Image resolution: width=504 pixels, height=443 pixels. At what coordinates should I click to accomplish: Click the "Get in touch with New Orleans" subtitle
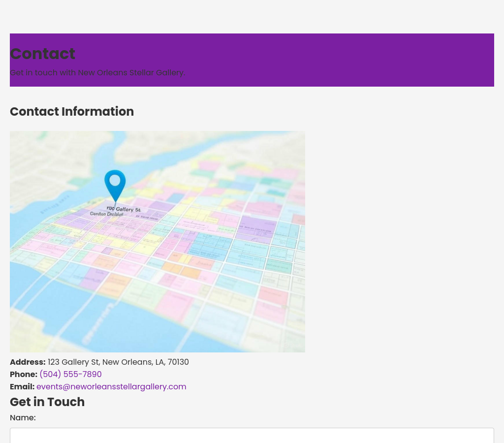click(97, 72)
